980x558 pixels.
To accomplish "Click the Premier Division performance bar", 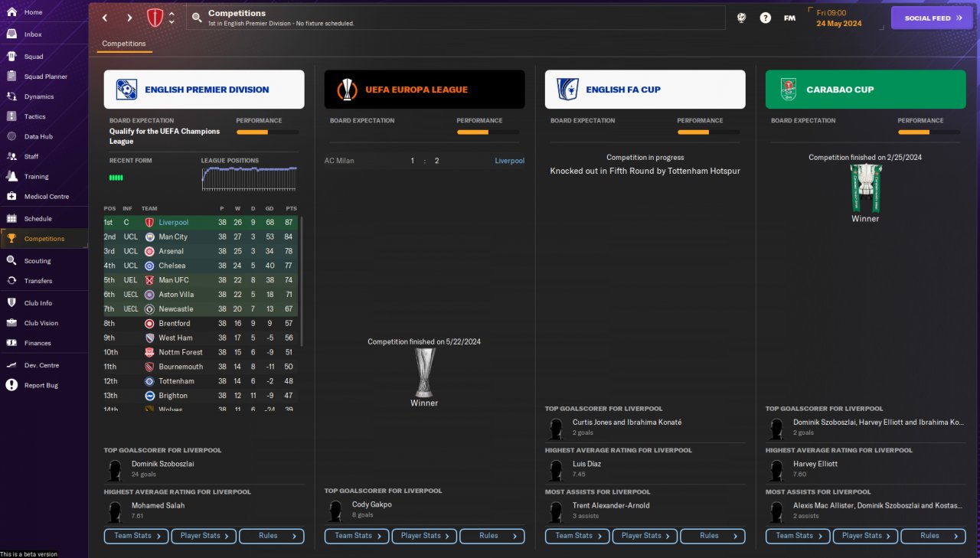I will coord(267,132).
